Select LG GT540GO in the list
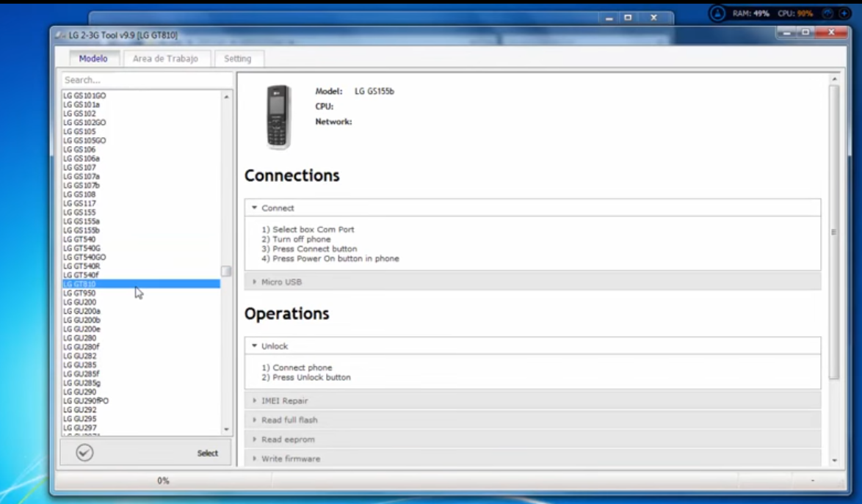 [x=141, y=257]
